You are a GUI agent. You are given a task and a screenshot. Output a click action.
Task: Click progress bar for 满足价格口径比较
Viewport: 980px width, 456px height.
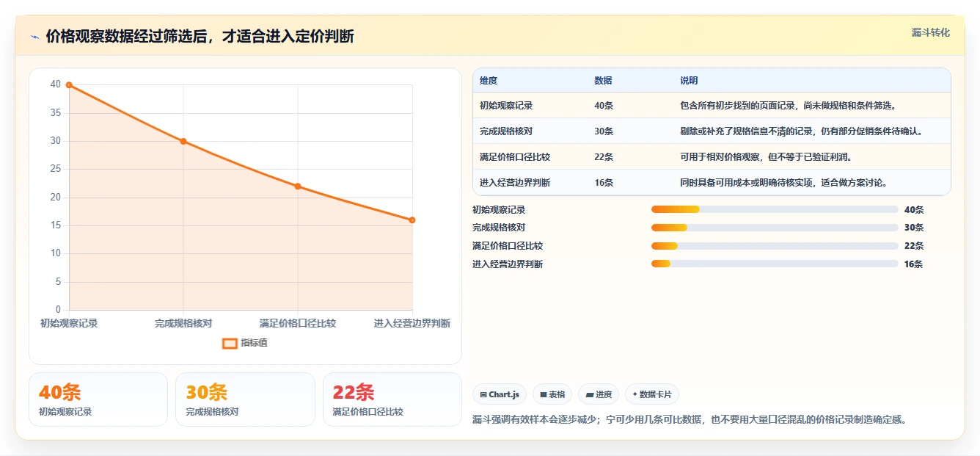[x=775, y=246]
